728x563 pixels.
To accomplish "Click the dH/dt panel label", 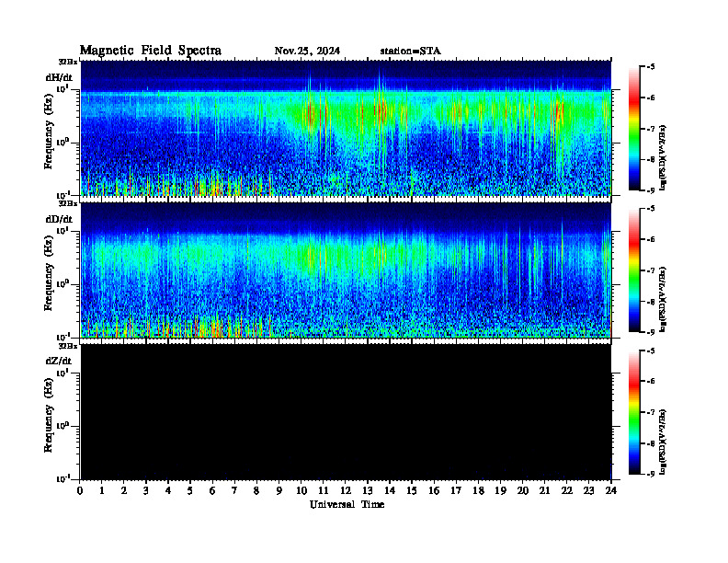I will coord(59,77).
